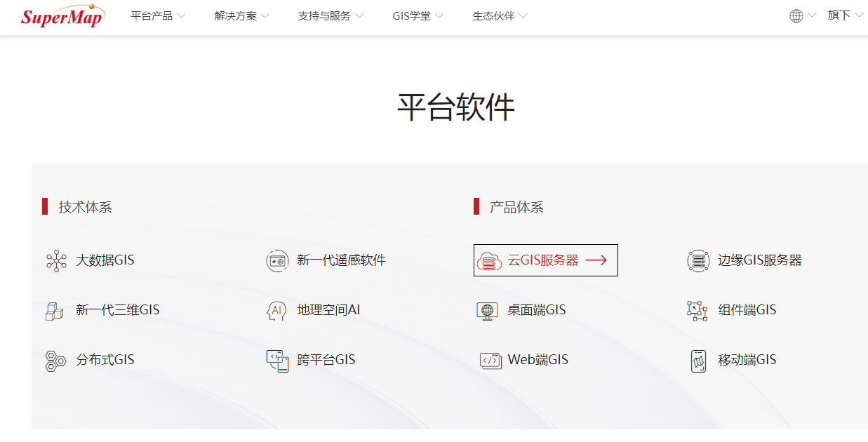Click the 地理空间AI head icon
868x442 pixels.
(x=276, y=311)
